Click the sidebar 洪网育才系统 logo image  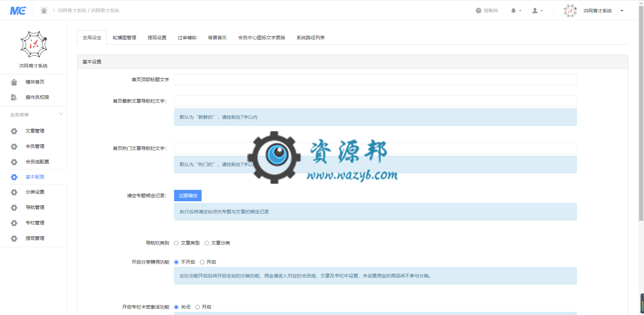34,44
